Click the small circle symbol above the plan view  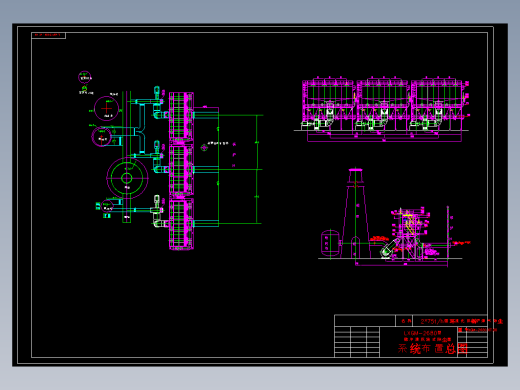coord(85,77)
